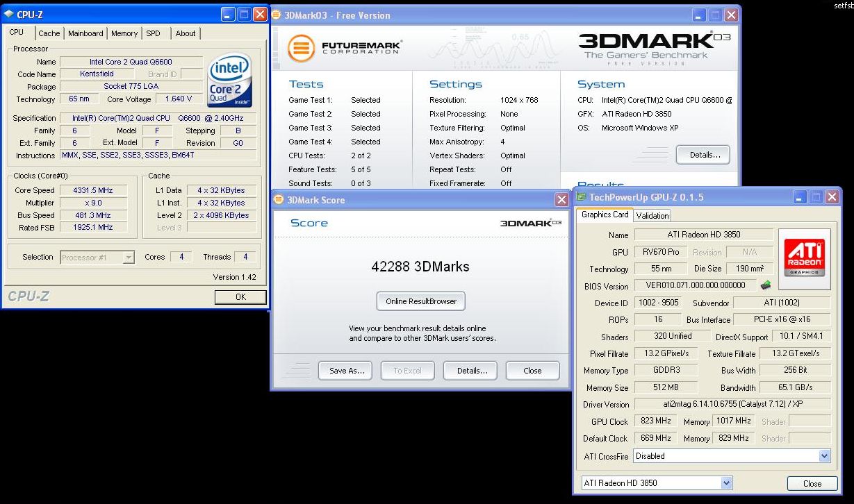Click the To Excel button
The height and width of the screenshot is (504, 854).
(x=407, y=371)
